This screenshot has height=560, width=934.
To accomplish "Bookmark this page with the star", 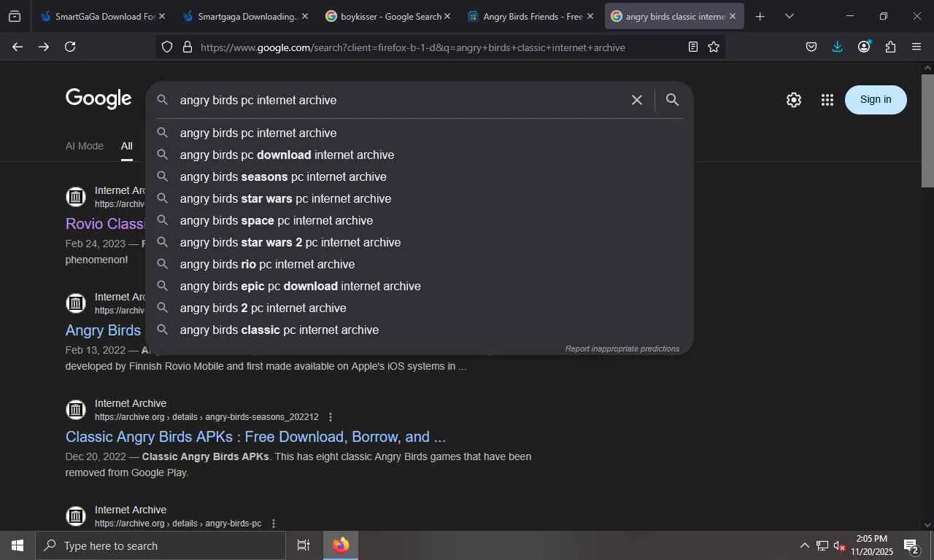I will pyautogui.click(x=714, y=47).
